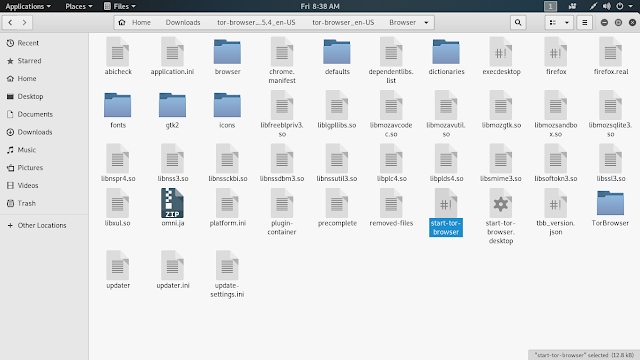The width and height of the screenshot is (640, 360).
Task: Go to Desktop in the sidebar
Action: pyautogui.click(x=44, y=96)
